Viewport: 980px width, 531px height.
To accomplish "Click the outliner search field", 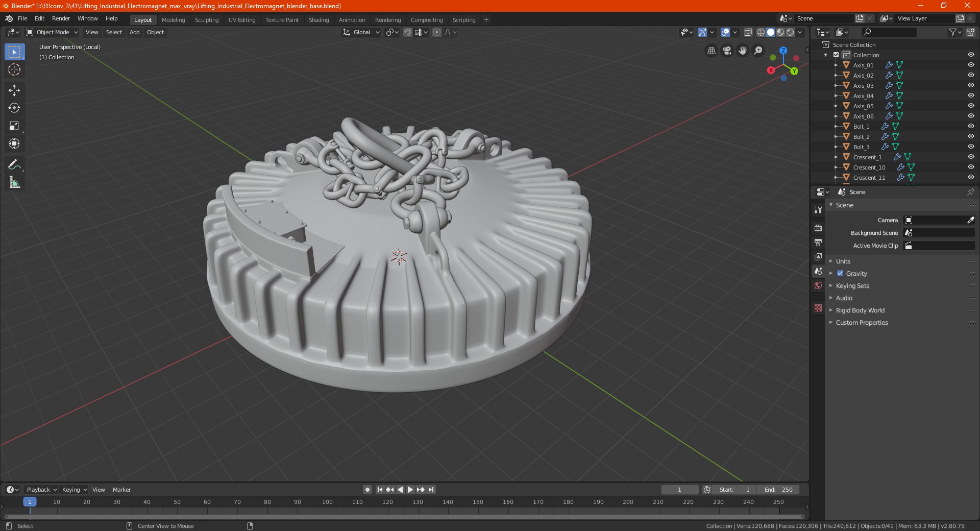I will (889, 32).
